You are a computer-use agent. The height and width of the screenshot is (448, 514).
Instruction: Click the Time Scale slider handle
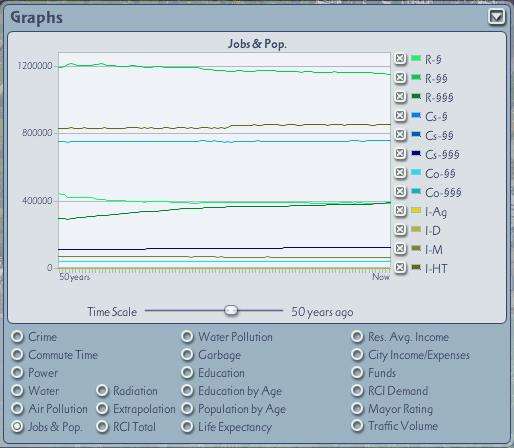pos(231,310)
